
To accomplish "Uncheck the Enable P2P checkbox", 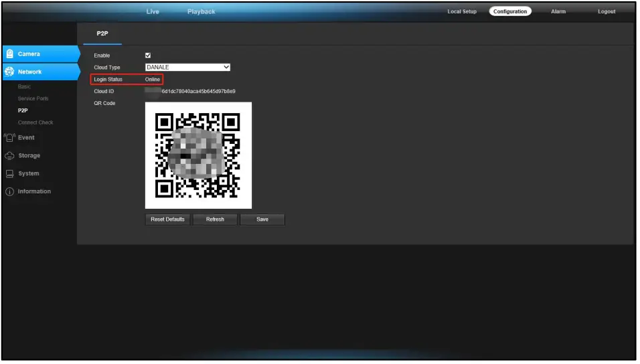I will pos(148,56).
